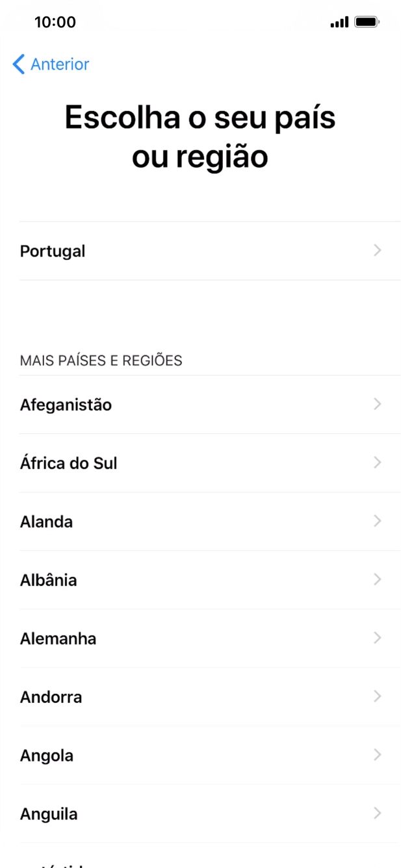
Task: Expand the chevron beside Afeganistão
Action: [378, 404]
